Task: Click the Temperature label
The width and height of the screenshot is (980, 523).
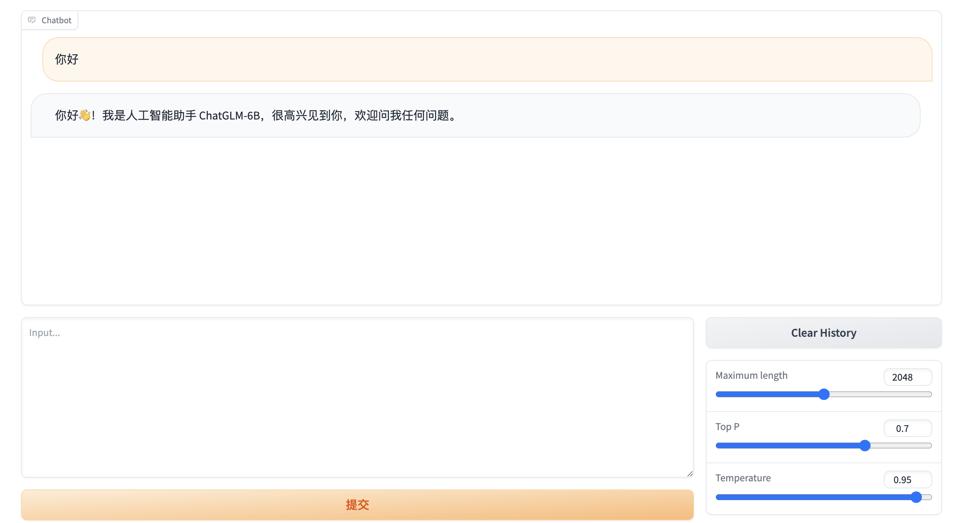Action: click(x=743, y=478)
